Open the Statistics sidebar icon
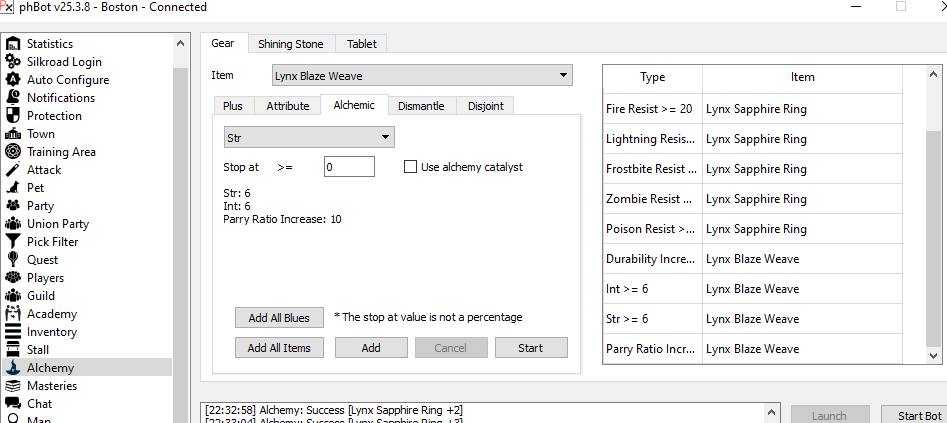Screen dimensions: 947x423 pos(13,44)
